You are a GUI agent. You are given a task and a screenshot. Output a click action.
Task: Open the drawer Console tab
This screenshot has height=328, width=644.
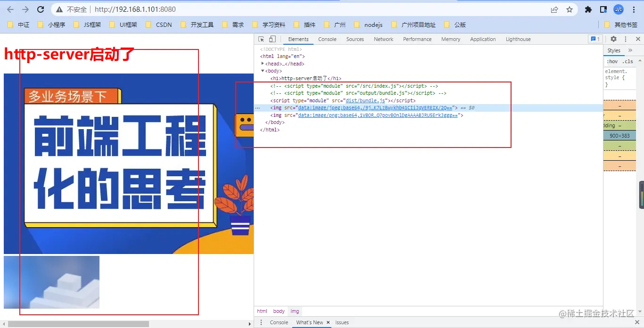279,322
